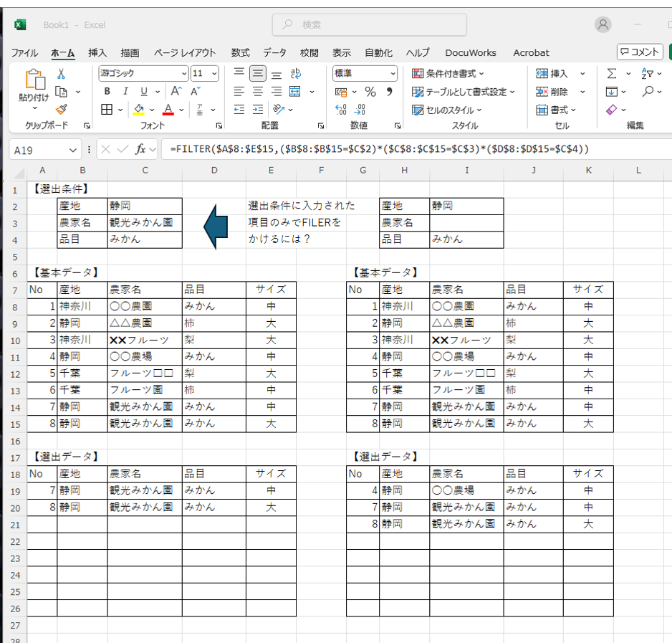Screen dimensions: 672x643
Task: Click Sort and Filter icon
Action: click(x=647, y=73)
